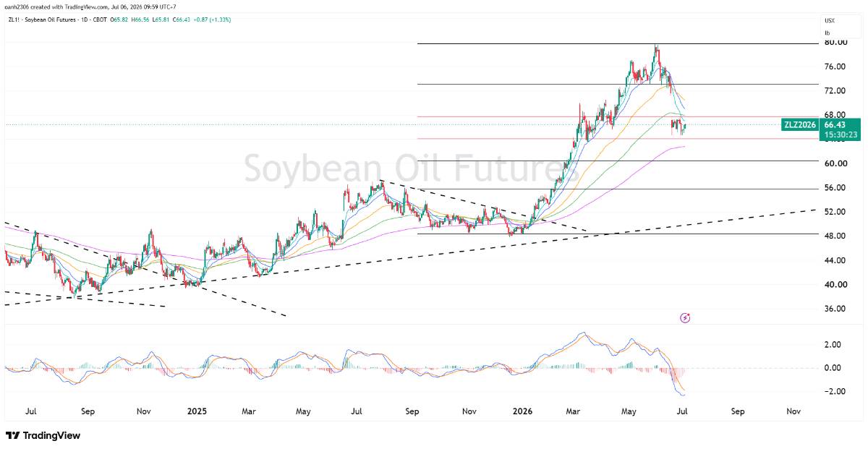The image size is (868, 449).
Task: Click the 40.00 price axis label
Action: 835,284
